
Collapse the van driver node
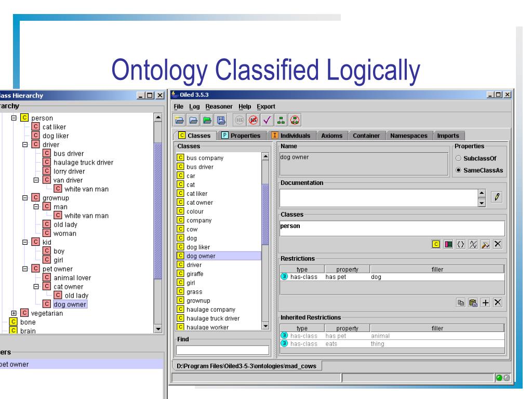pos(36,180)
